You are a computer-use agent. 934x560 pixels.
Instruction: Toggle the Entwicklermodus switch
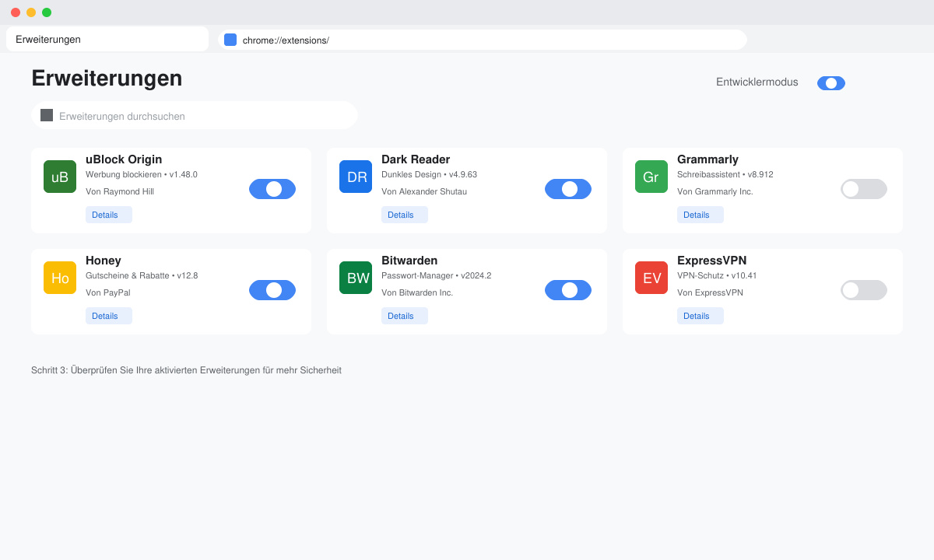[831, 83]
